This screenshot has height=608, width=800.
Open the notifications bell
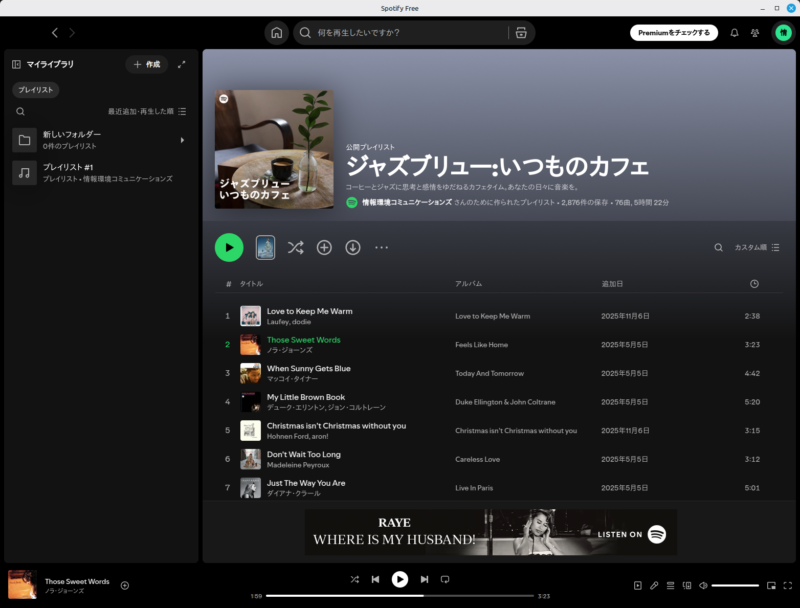(x=734, y=33)
